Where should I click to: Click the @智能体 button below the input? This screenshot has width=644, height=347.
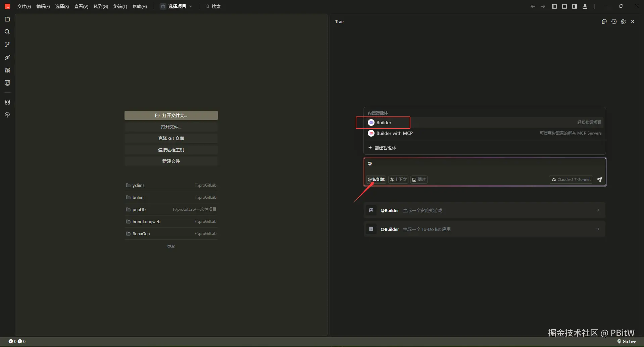coord(376,180)
